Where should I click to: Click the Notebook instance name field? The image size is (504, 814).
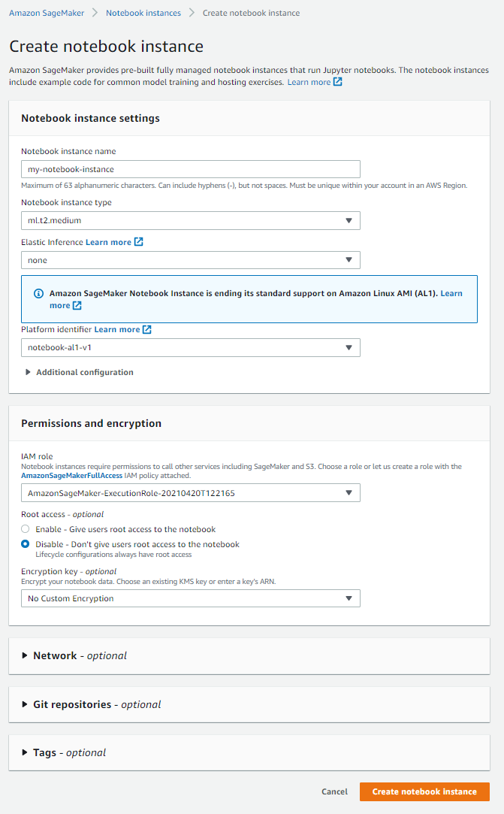pos(191,169)
